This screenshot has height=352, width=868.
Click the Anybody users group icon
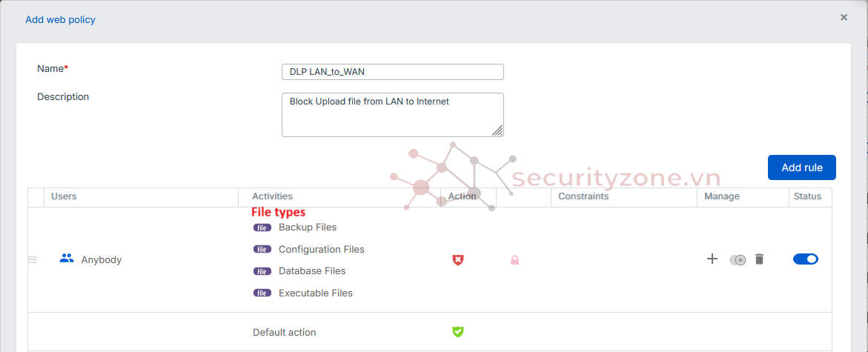[x=67, y=259]
